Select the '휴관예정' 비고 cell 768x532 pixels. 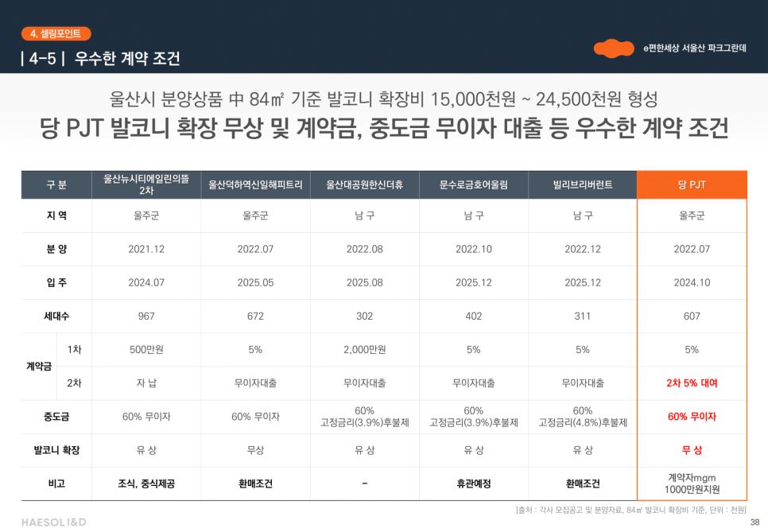474,484
